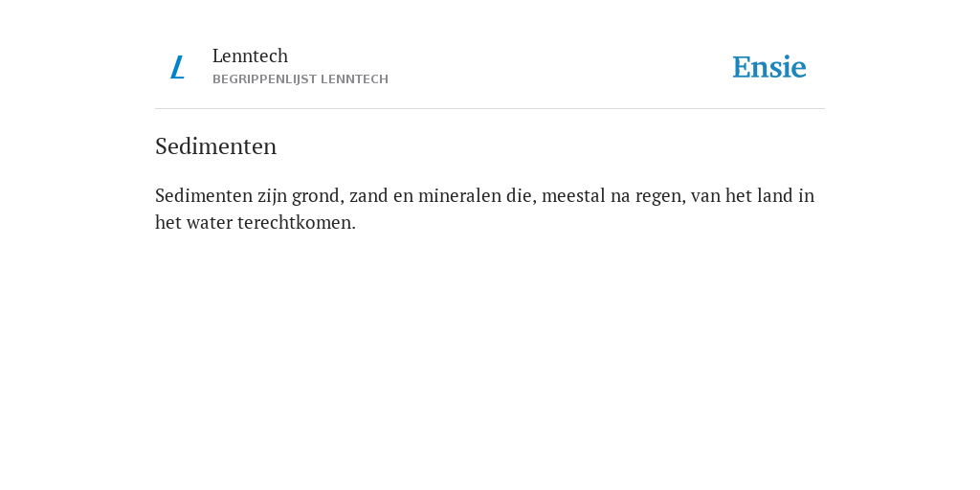980x490 pixels.
Task: Click the word 'het' starting the second line
Action: coord(168,222)
